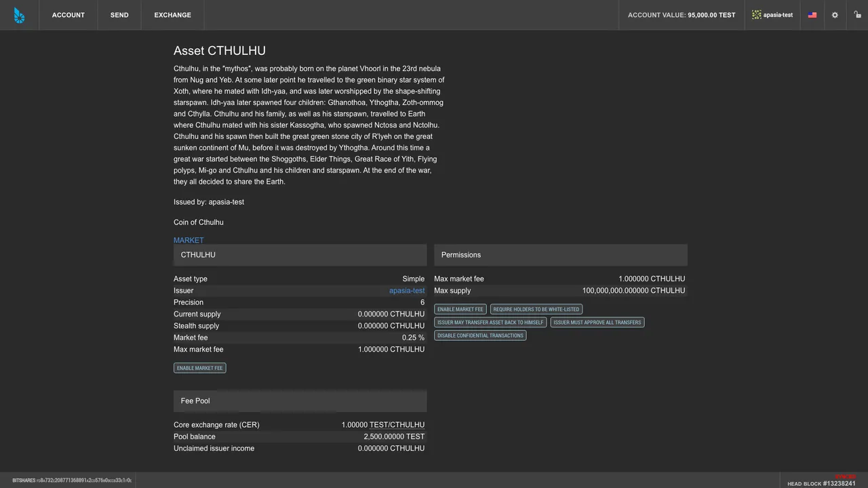Open the EXCHANGE menu item

[x=173, y=15]
